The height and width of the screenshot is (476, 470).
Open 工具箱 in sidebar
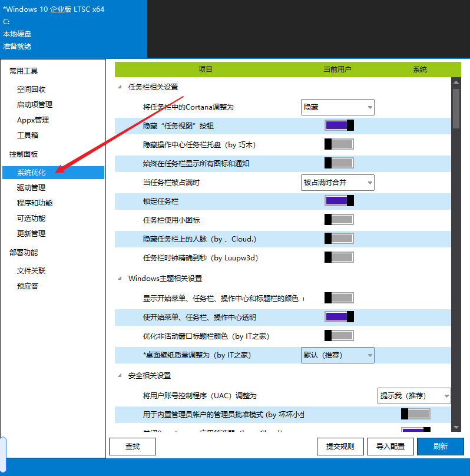[27, 135]
